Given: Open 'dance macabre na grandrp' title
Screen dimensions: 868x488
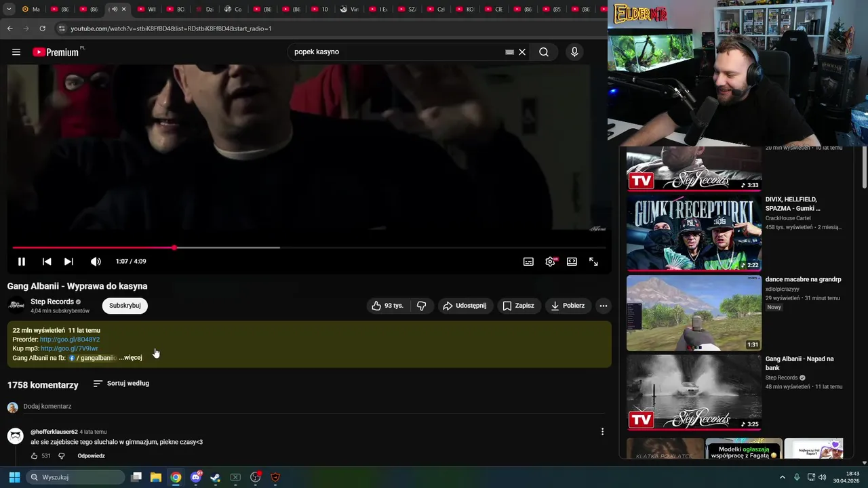Looking at the screenshot, I should click(803, 279).
